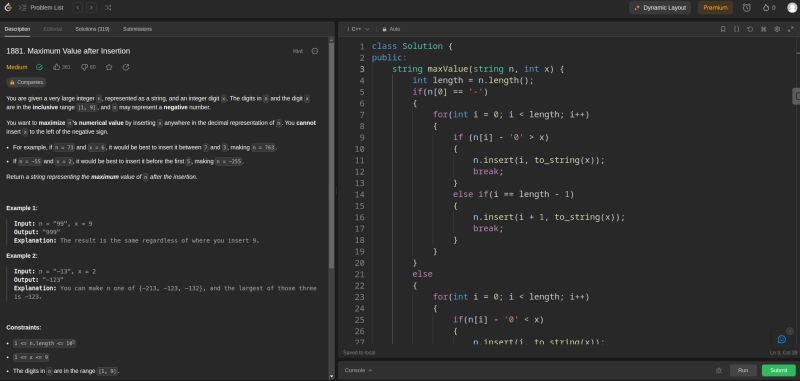The height and width of the screenshot is (381, 800).
Task: Click line number 21 in editor
Action: (x=359, y=274)
